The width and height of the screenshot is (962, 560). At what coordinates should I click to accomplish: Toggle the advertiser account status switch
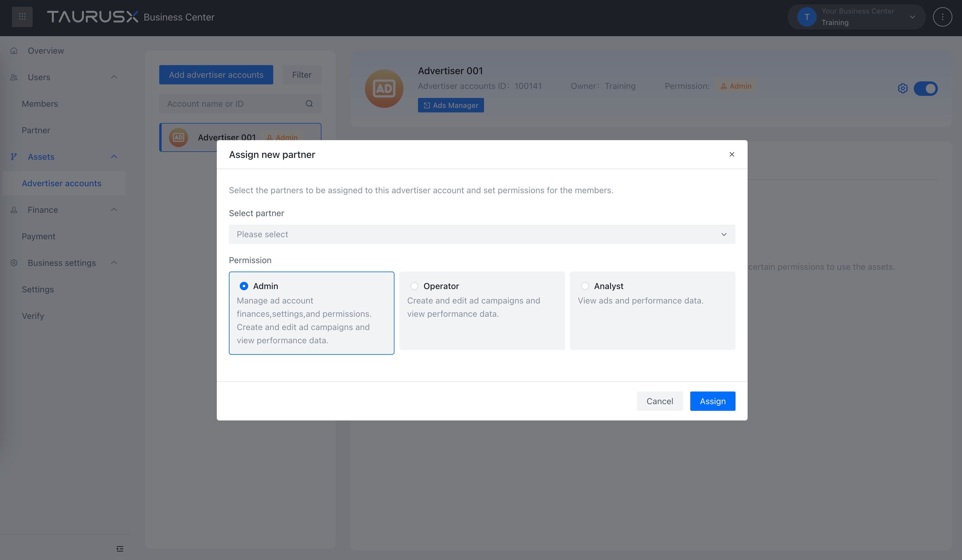click(925, 89)
